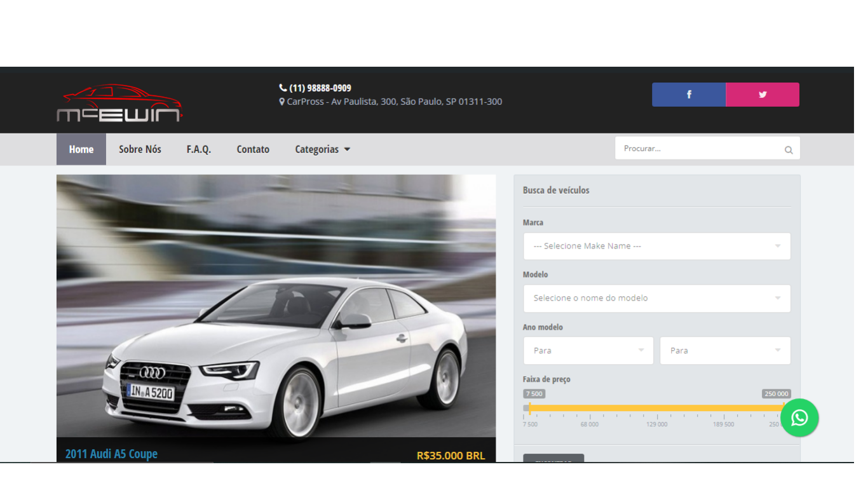Viewport: 868px width, 488px height.
Task: Click the Busca de veículos heading
Action: [x=556, y=190]
